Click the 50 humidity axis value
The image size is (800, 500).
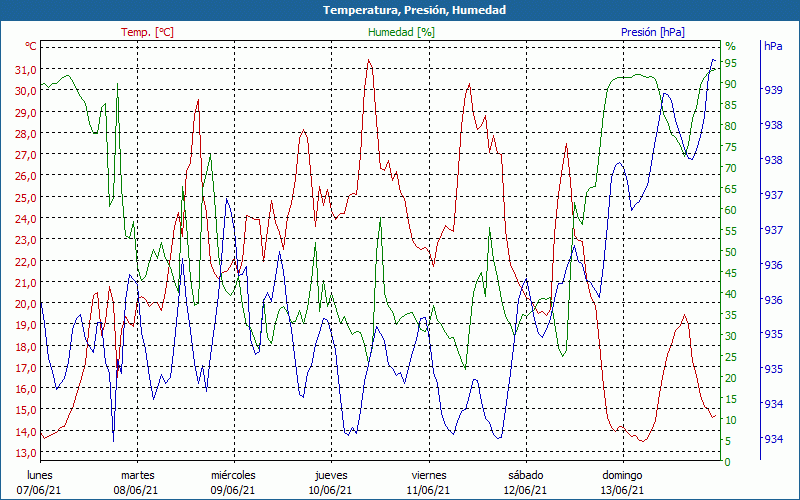click(731, 252)
